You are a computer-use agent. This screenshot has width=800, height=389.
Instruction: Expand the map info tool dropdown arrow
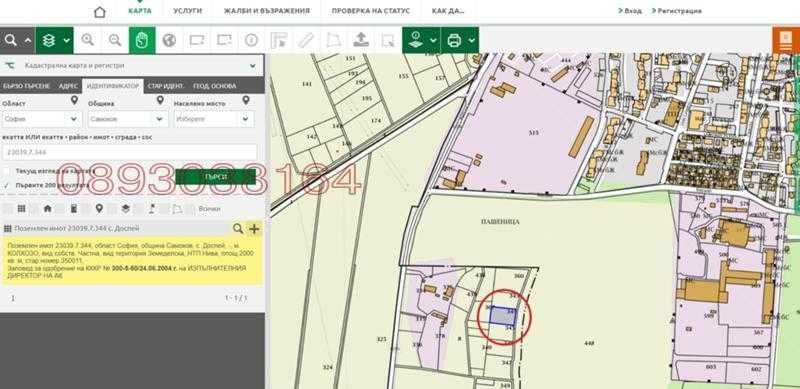(x=433, y=40)
